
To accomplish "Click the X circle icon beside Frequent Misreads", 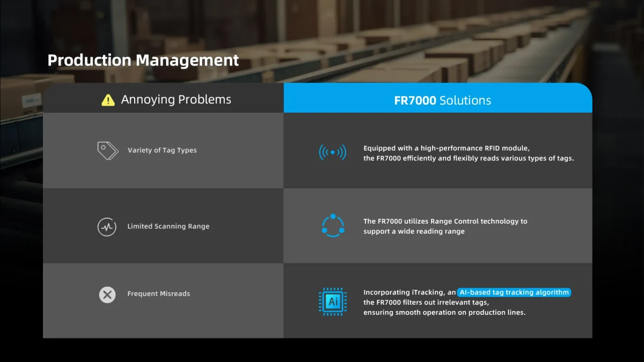I will point(107,294).
